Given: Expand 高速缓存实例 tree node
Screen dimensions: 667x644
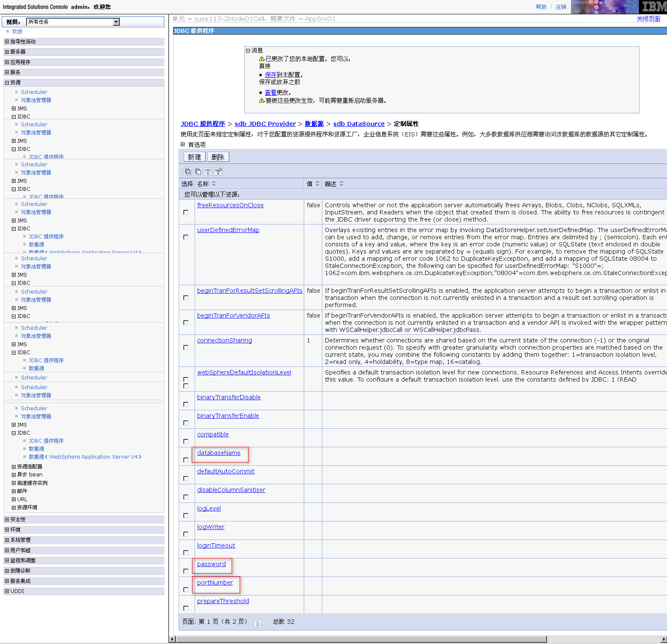Looking at the screenshot, I should [13, 483].
